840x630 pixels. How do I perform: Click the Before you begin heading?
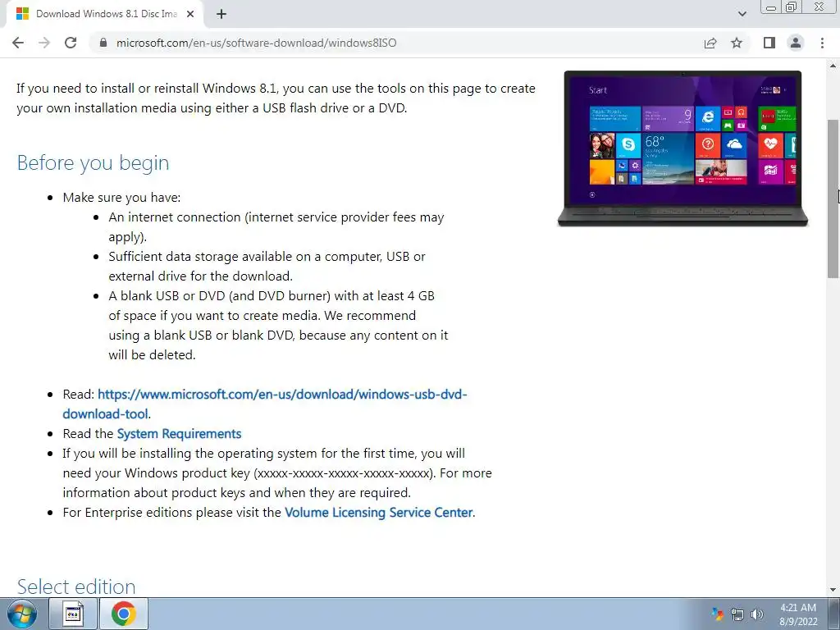[94, 162]
